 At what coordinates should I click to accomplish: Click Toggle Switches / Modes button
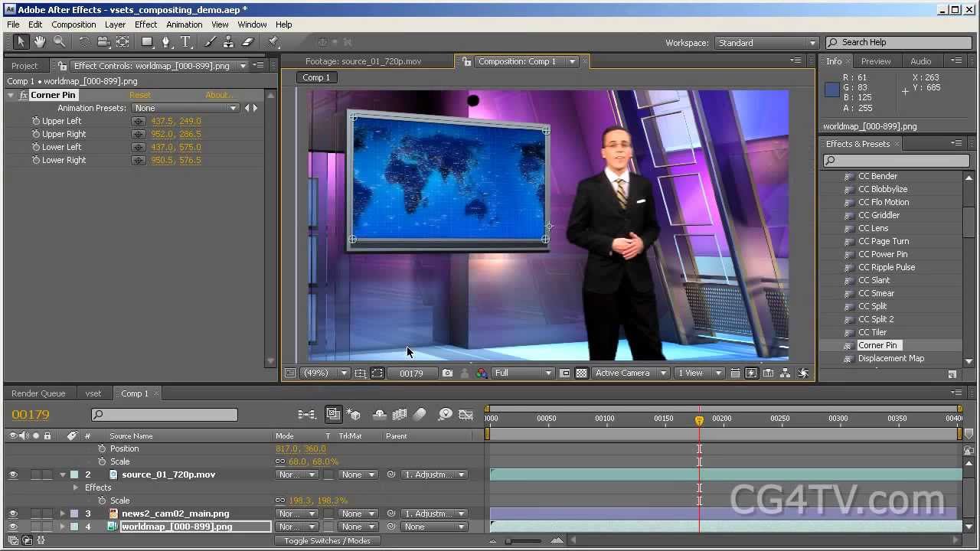(x=327, y=540)
